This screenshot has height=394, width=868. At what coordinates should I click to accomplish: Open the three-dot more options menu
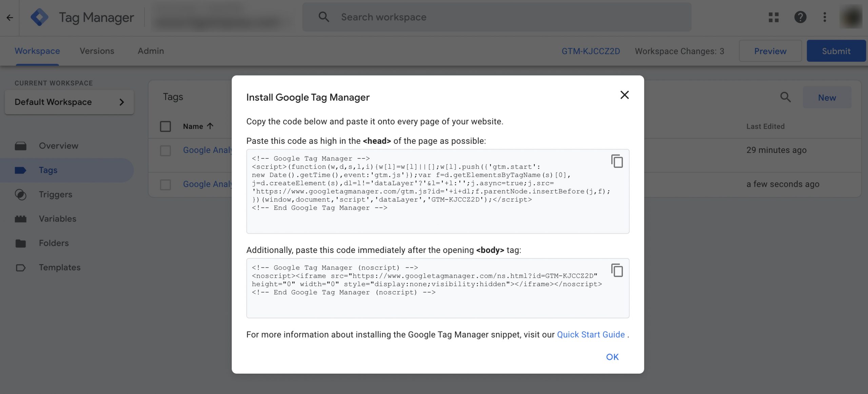pyautogui.click(x=825, y=17)
